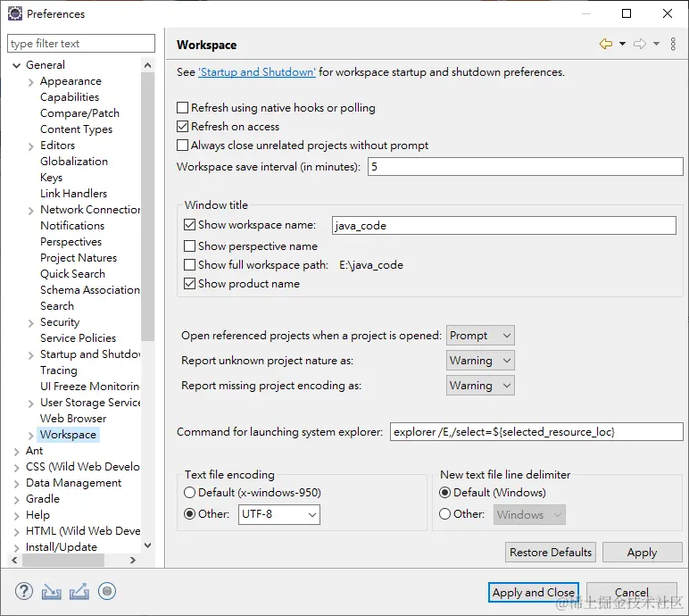Open Content Types preferences

76,129
